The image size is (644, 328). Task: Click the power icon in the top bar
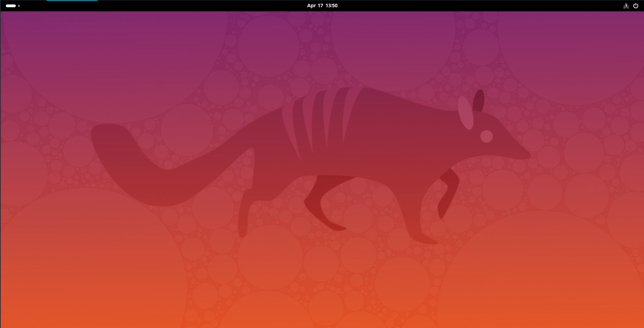636,6
